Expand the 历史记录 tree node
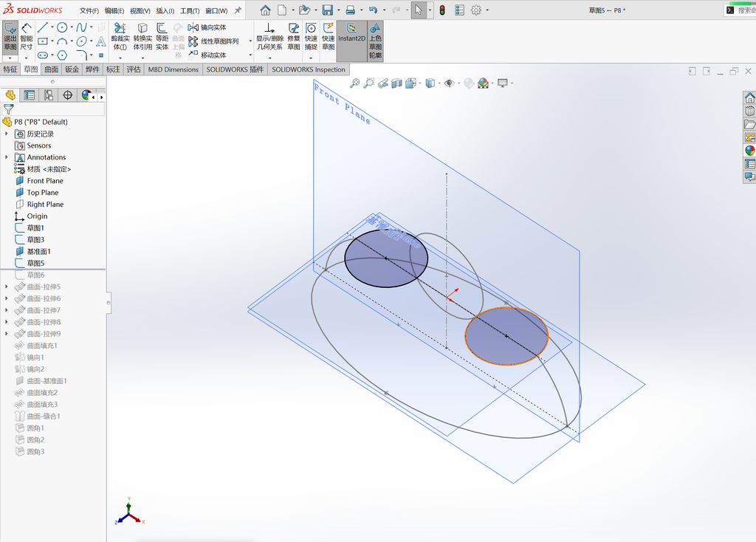The width and height of the screenshot is (756, 542). pos(6,134)
